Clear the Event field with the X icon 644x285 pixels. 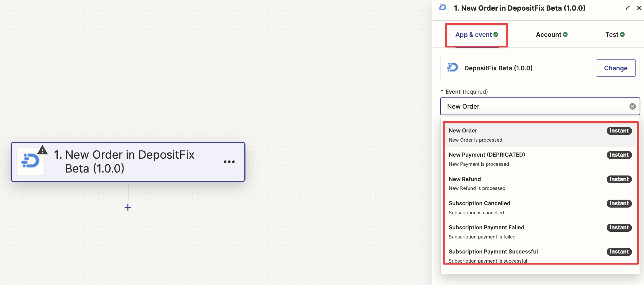(633, 106)
